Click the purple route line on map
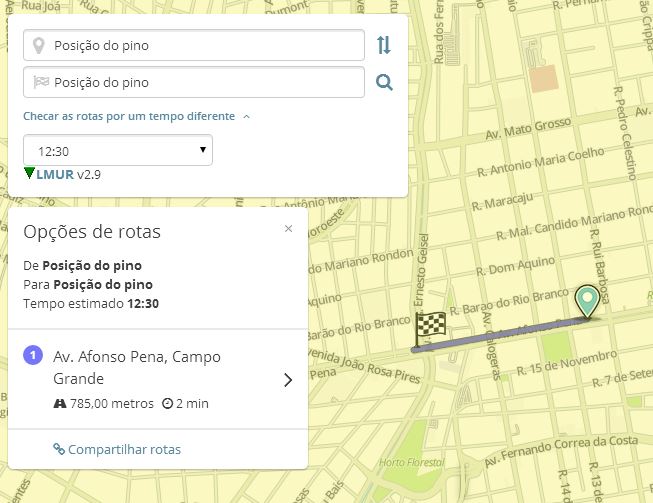The width and height of the screenshot is (653, 503). coord(500,334)
